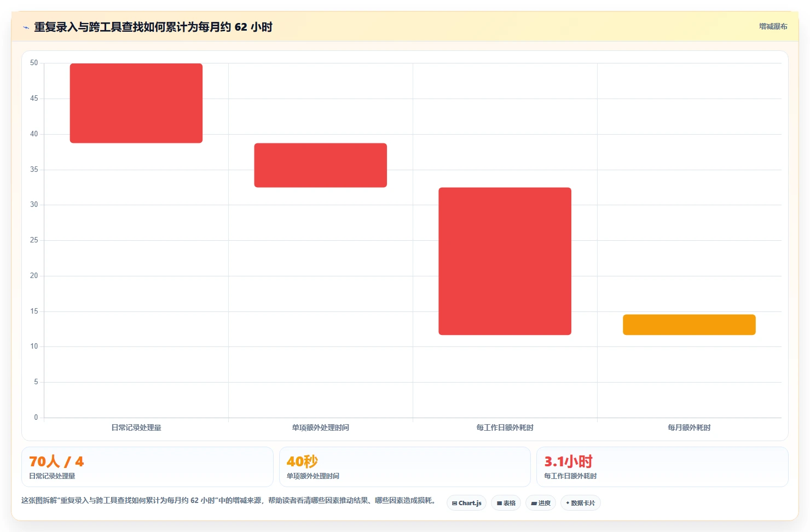The height and width of the screenshot is (532, 810).
Task: Click the 每工作日额外耗时 caption under 3.1小时
Action: pyautogui.click(x=570, y=476)
